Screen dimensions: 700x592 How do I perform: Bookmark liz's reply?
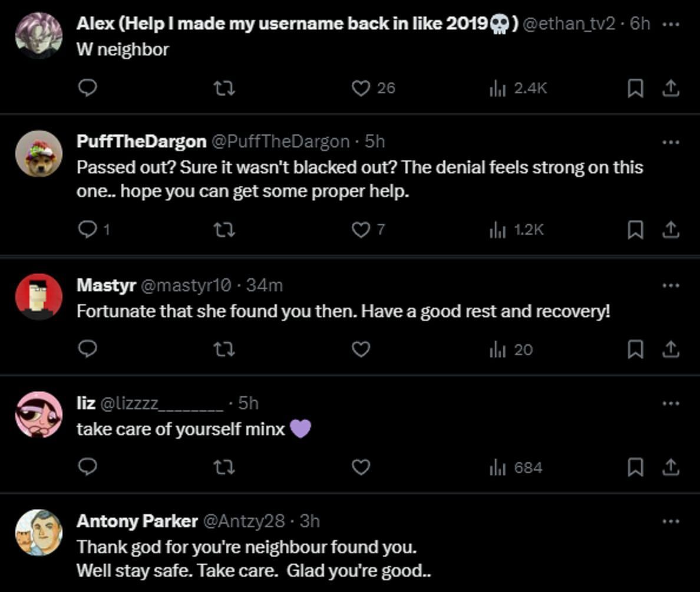pyautogui.click(x=635, y=468)
